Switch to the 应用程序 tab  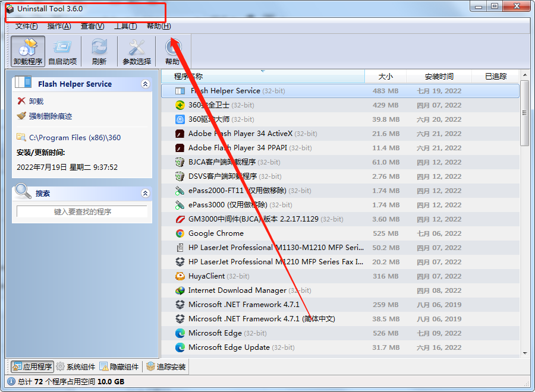point(33,367)
